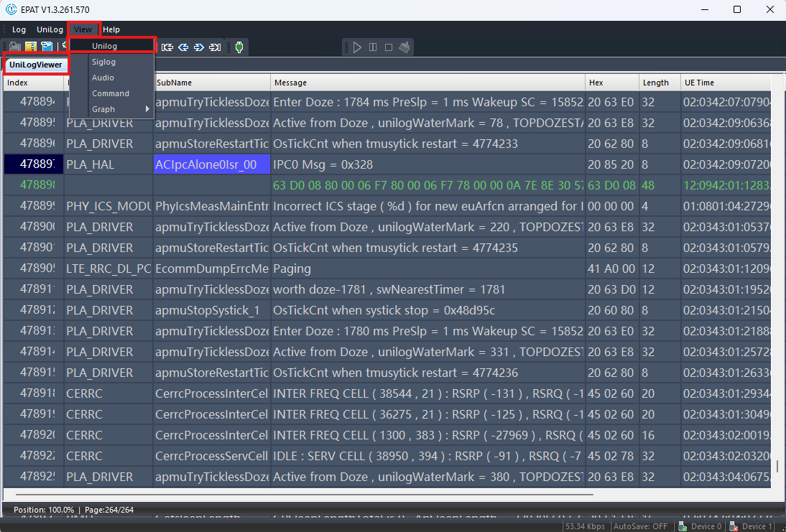Switch to the UniLogViewer tab

pos(36,65)
